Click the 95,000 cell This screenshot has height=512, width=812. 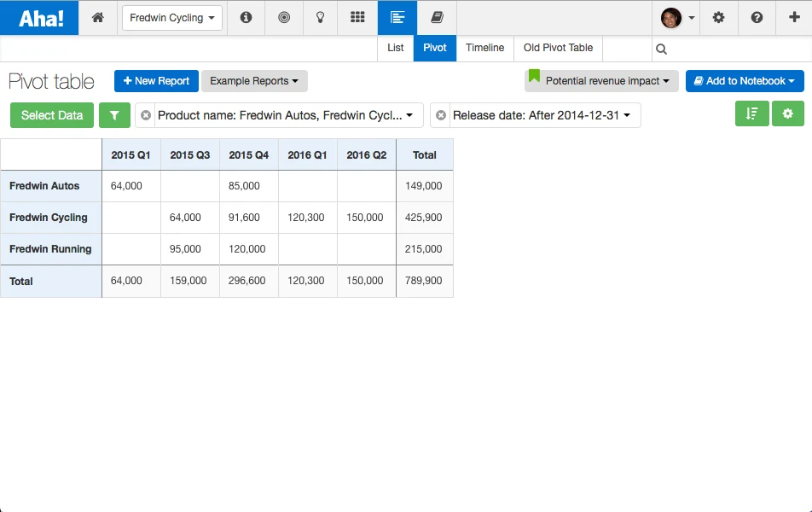190,249
